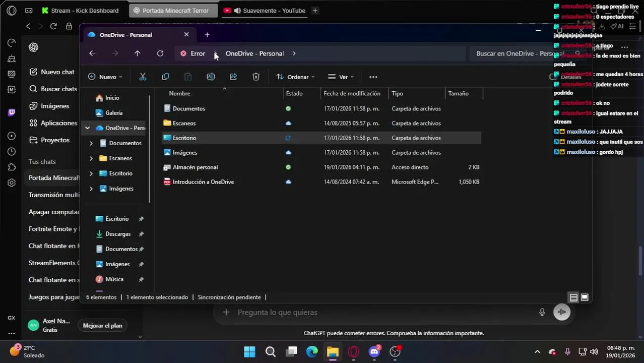The width and height of the screenshot is (644, 363).
Task: Open browser history clock icon in sidebar
Action: click(x=12, y=151)
